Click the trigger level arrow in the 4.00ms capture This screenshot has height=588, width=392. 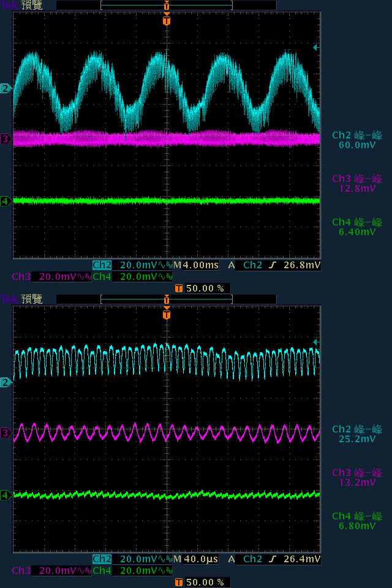316,47
